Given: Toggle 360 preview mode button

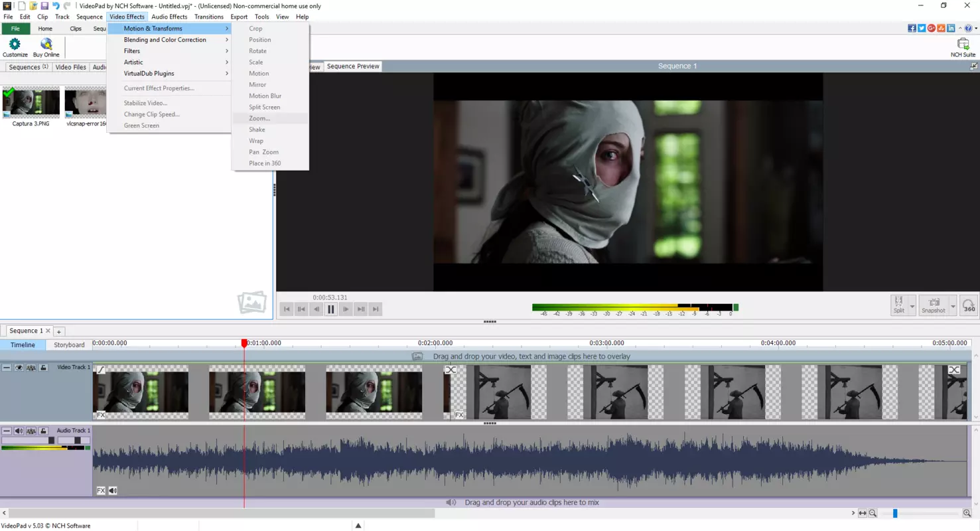Looking at the screenshot, I should [969, 305].
